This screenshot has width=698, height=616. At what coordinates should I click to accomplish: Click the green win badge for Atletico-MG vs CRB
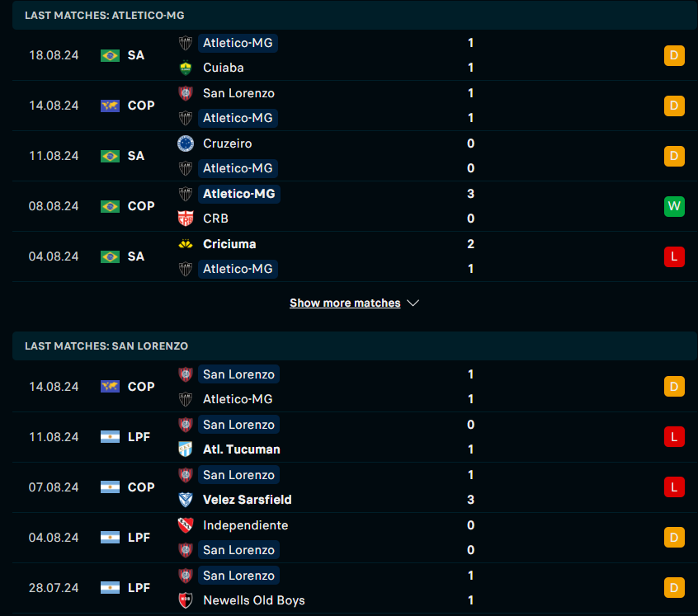[x=674, y=206]
